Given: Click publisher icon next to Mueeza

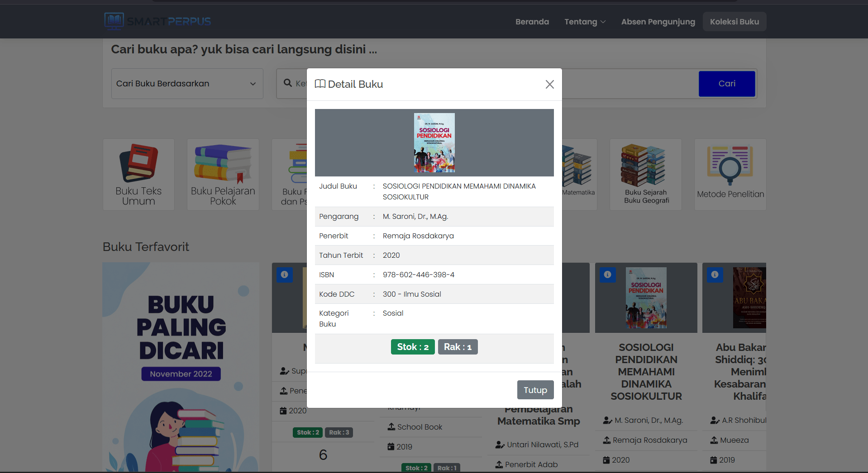Looking at the screenshot, I should tap(714, 440).
